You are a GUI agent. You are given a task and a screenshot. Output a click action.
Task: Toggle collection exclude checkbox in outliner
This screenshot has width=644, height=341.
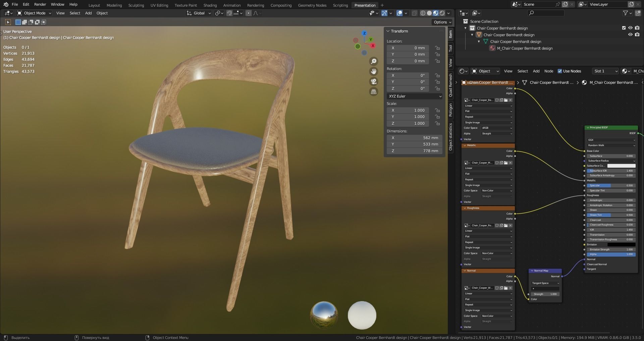[624, 28]
